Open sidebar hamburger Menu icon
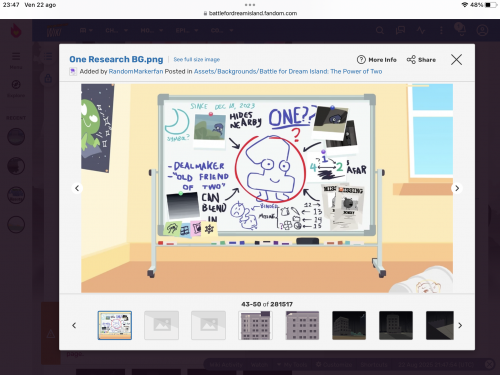This screenshot has width=500, height=375. (x=16, y=56)
